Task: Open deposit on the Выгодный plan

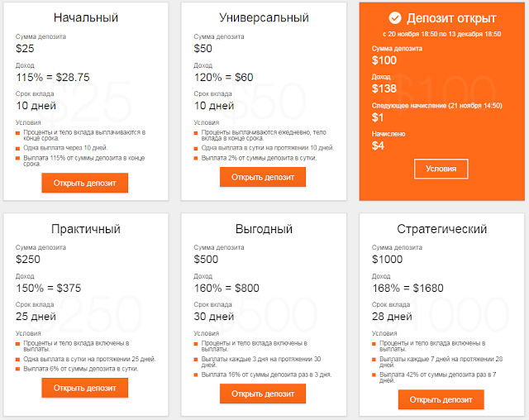Action: pyautogui.click(x=263, y=394)
